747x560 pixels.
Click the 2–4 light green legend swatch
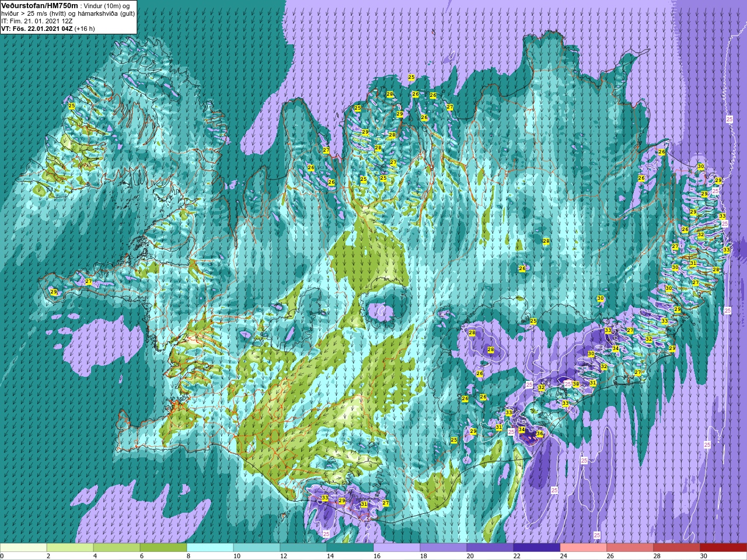point(70,548)
